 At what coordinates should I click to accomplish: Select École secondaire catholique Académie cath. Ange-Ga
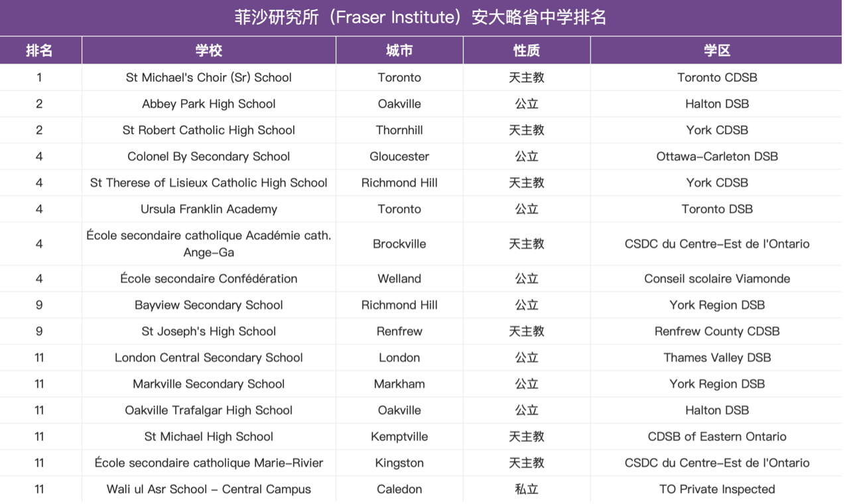pyautogui.click(x=209, y=244)
